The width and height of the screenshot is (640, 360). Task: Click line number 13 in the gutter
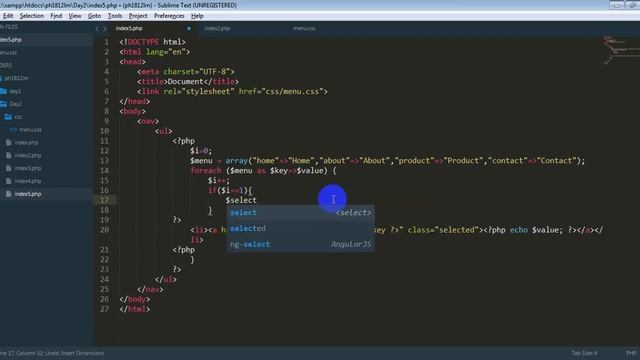pos(104,161)
